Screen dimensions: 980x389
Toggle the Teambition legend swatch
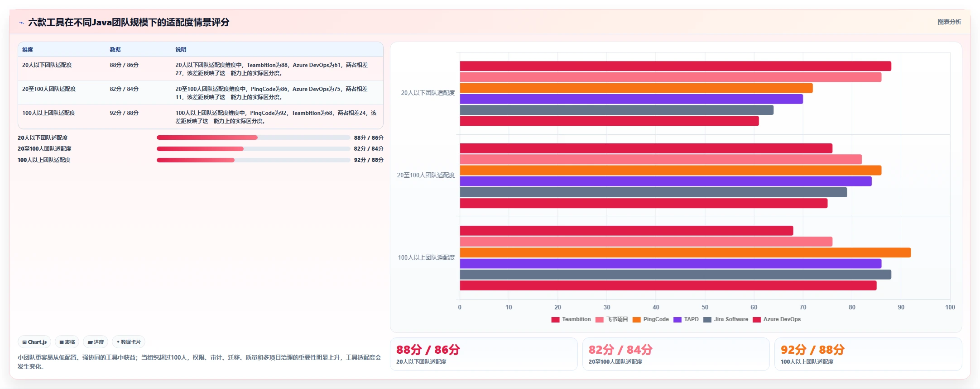point(555,320)
